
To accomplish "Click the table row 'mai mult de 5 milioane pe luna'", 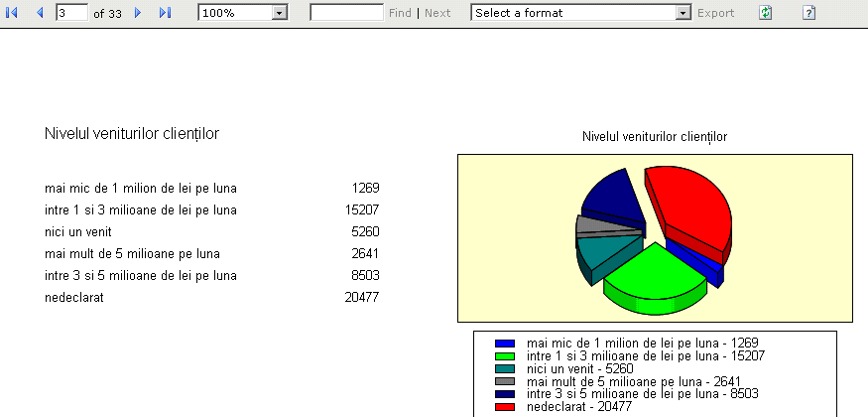I will [212, 253].
